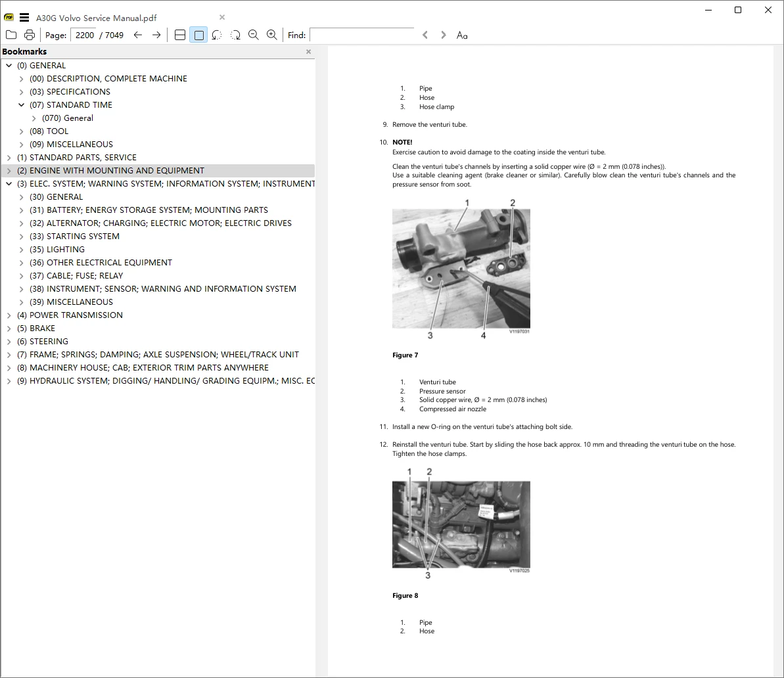The height and width of the screenshot is (678, 784).
Task: Toggle match case for Find
Action: tap(462, 35)
